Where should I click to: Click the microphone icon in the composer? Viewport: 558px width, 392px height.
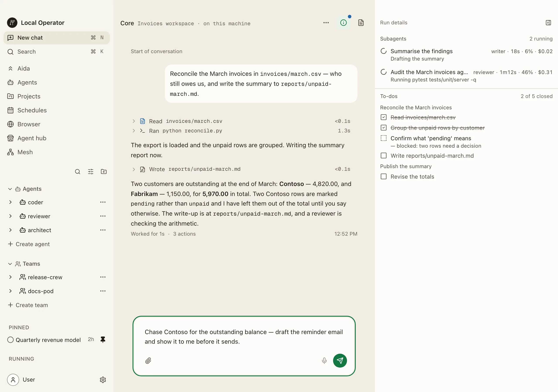point(324,361)
